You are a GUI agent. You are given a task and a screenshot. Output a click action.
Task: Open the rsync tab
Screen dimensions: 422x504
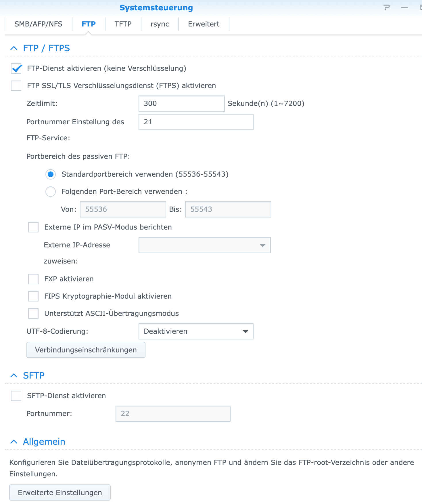click(x=160, y=24)
